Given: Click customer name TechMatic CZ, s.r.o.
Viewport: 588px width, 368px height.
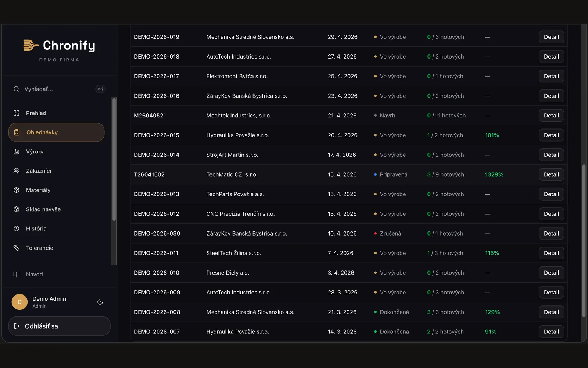Looking at the screenshot, I should tap(232, 174).
